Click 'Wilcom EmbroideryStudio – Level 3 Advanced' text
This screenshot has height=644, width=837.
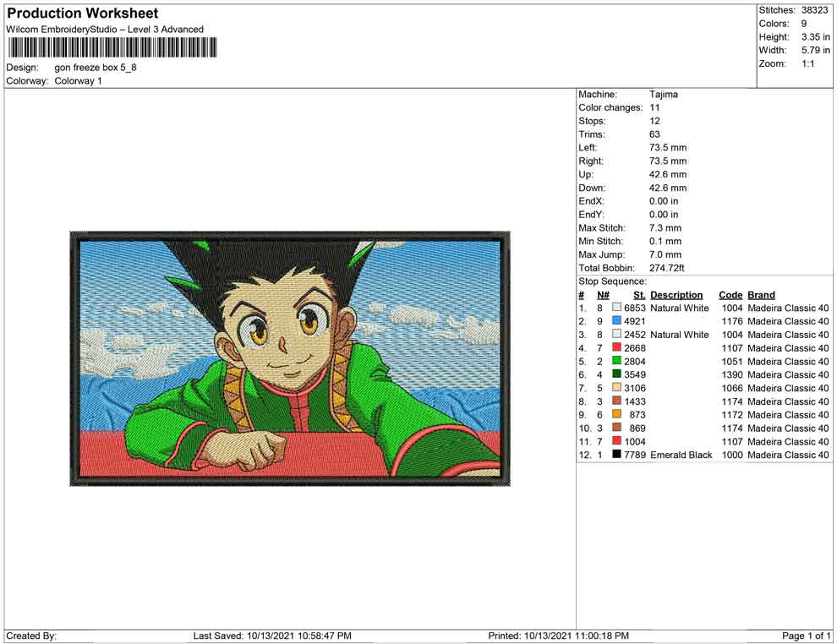pos(105,30)
